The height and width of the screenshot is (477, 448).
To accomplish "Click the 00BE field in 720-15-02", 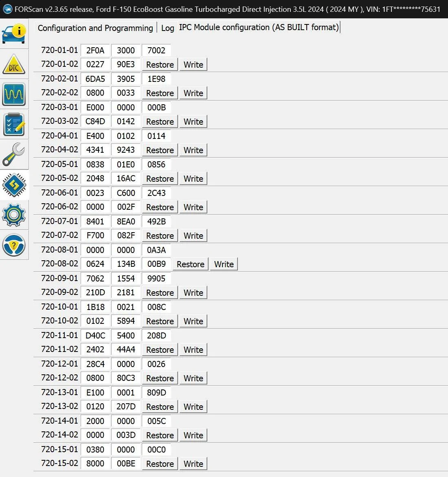I will coord(125,463).
